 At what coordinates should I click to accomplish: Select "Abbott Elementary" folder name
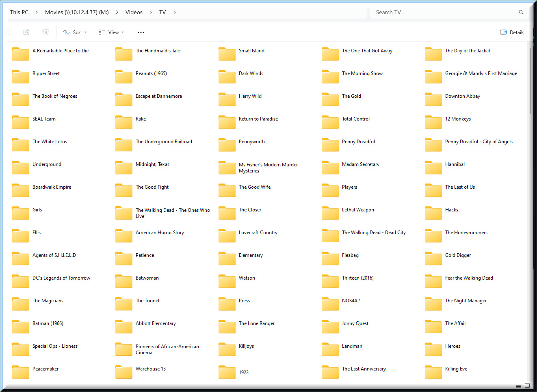pos(156,323)
